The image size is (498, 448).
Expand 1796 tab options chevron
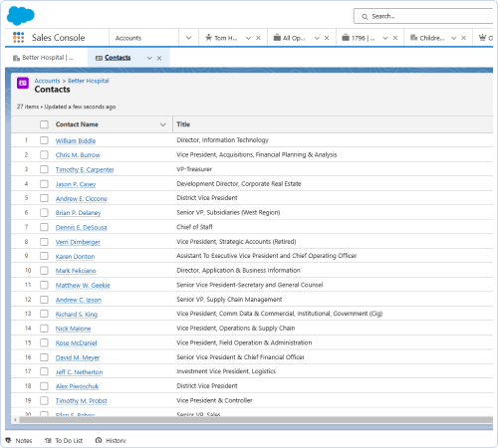(385, 38)
